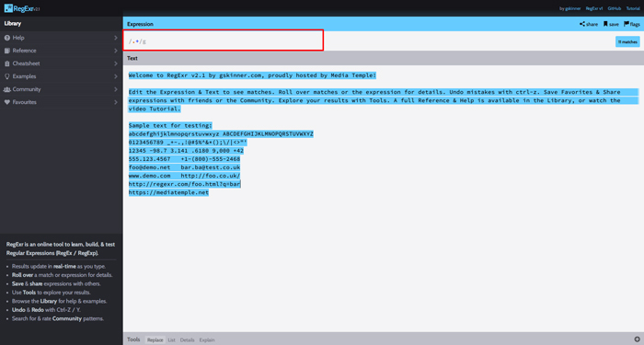Switch to the List tools tab
Image resolution: width=644 pixels, height=345 pixels.
click(x=171, y=340)
